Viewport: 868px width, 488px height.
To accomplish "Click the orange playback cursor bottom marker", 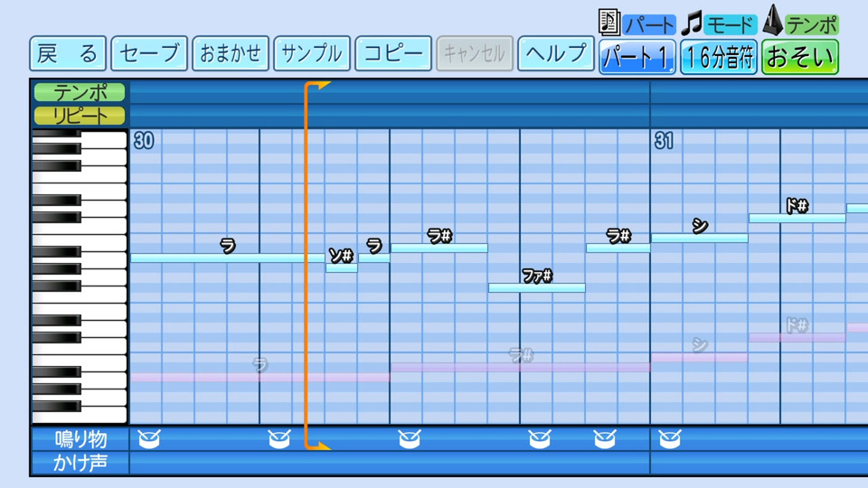I will click(x=317, y=446).
